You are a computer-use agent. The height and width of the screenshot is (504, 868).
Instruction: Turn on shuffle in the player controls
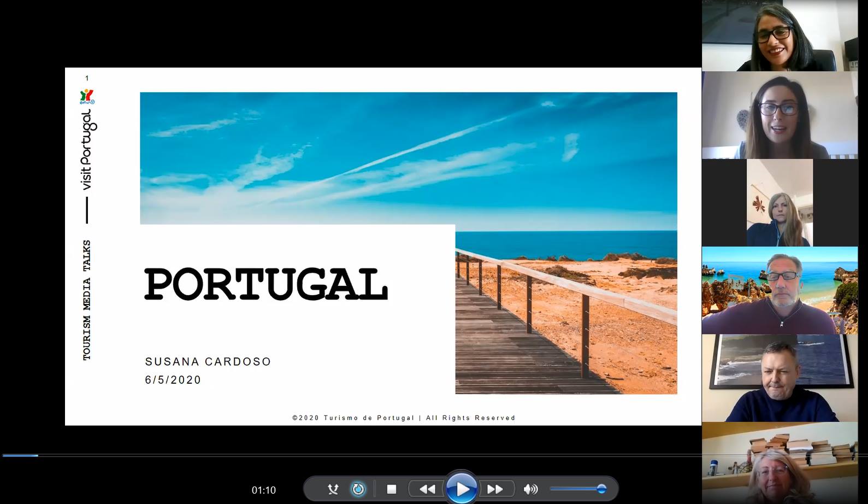[333, 489]
